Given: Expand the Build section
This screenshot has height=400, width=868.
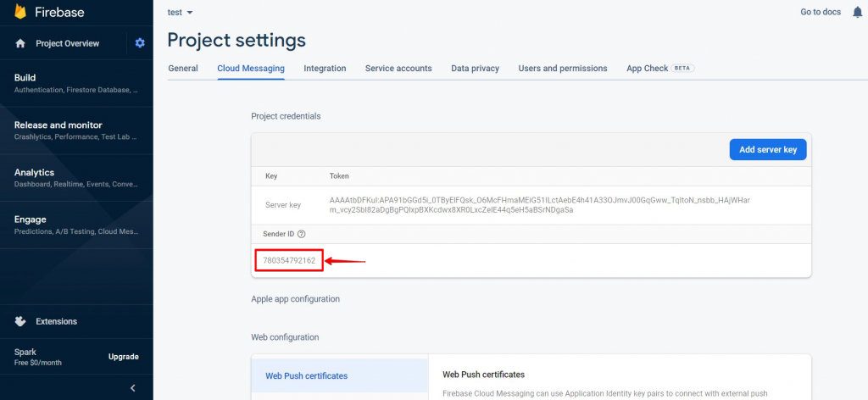Looking at the screenshot, I should [x=76, y=83].
